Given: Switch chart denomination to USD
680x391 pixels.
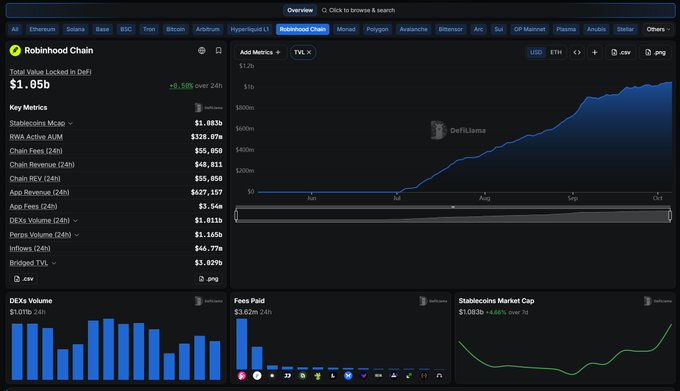Looking at the screenshot, I should 536,52.
